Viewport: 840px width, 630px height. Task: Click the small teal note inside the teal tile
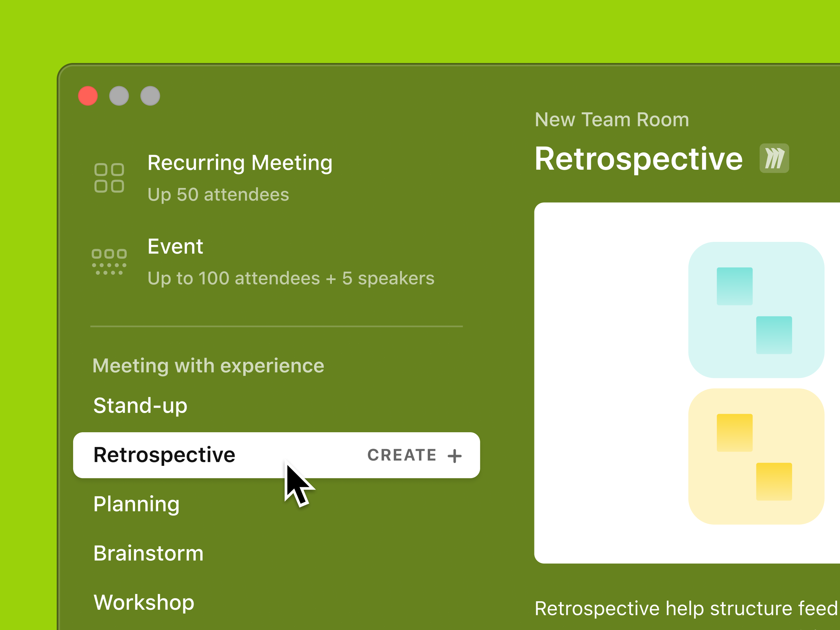coord(734,287)
